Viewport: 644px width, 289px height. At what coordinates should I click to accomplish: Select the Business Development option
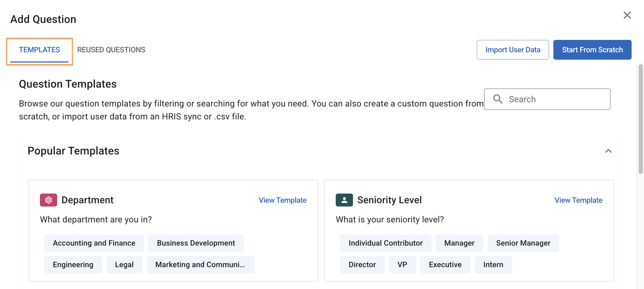(x=196, y=243)
